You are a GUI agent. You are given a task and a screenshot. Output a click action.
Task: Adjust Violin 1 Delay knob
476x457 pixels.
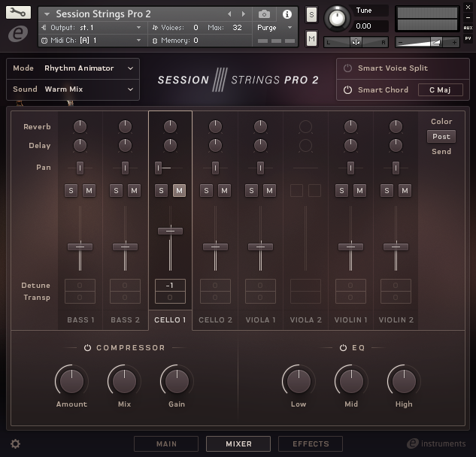pyautogui.click(x=350, y=146)
